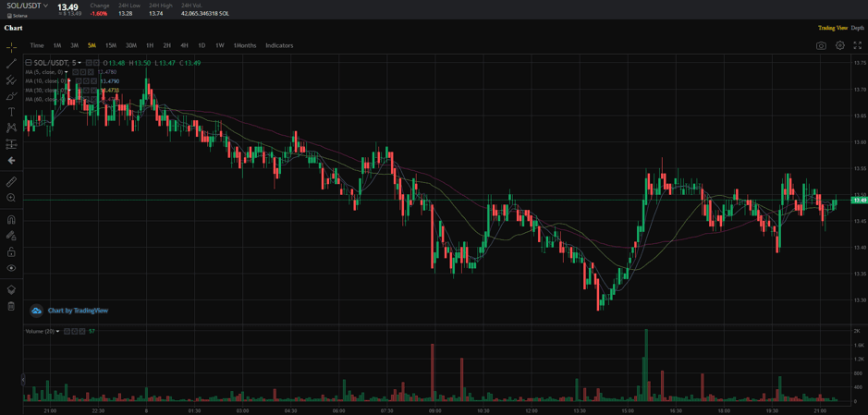Expand the Volume (20) indicator menu
Image resolution: width=868 pixels, height=415 pixels.
[x=57, y=331]
